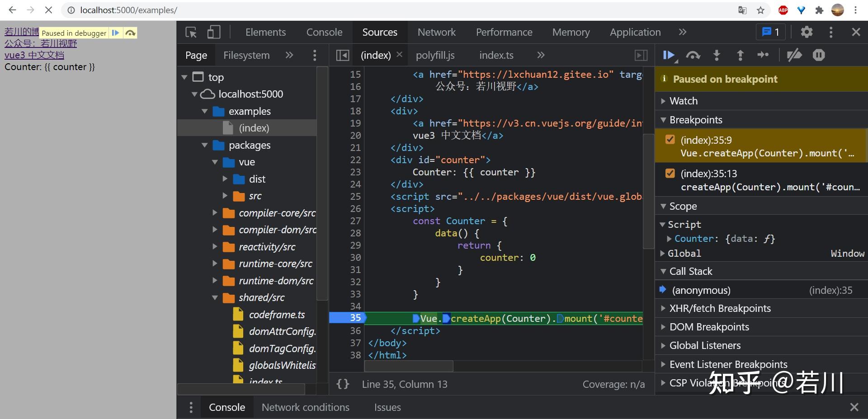This screenshot has width=868, height=419.
Task: Open the DevTools three-dot customize menu
Action: pyautogui.click(x=831, y=32)
